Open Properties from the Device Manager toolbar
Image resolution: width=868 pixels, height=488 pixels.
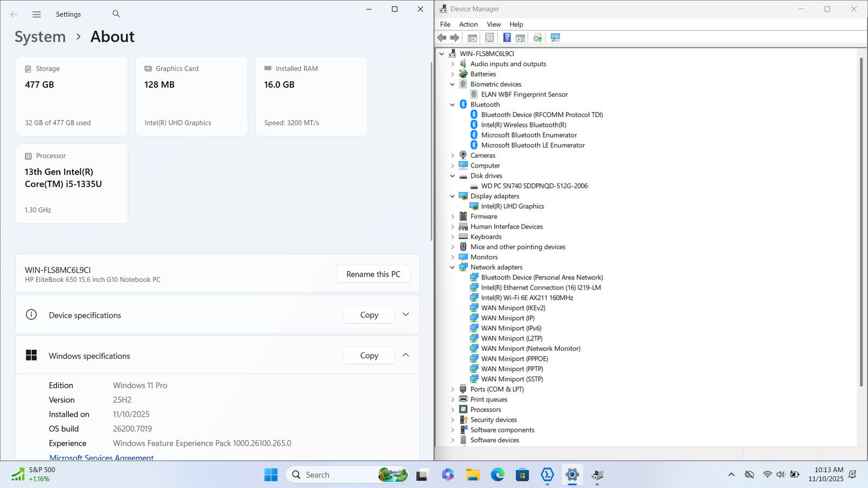(x=489, y=38)
